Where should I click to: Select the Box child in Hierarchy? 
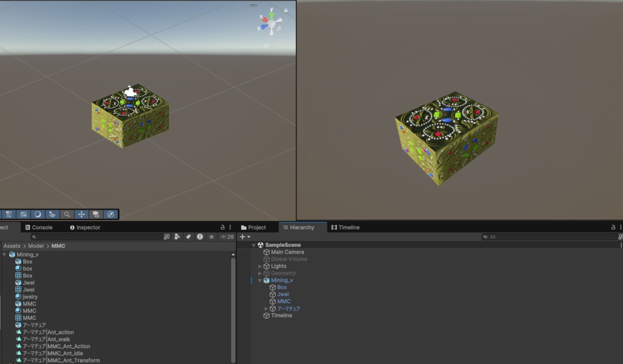278,287
